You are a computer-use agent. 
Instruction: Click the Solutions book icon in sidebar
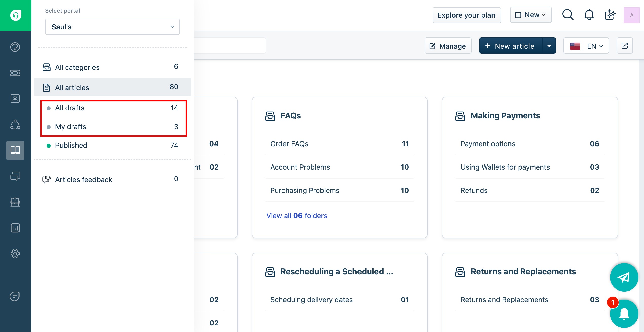[15, 150]
